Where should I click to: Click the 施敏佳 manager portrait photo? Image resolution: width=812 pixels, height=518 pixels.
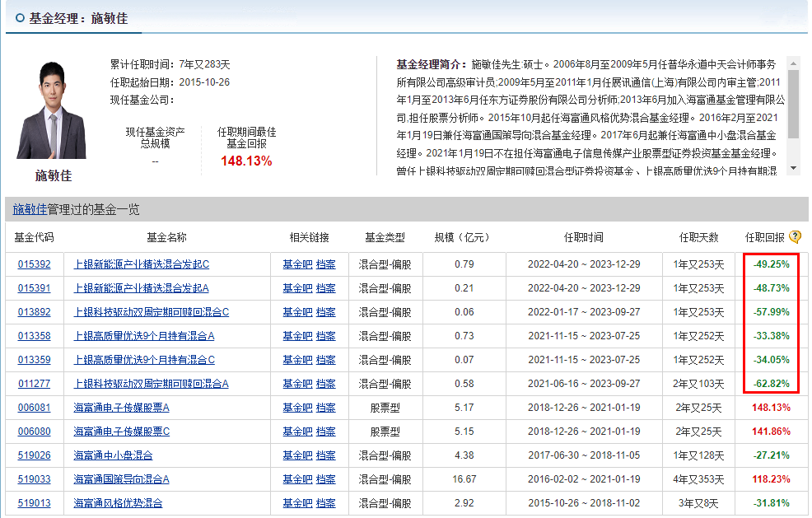coord(52,110)
